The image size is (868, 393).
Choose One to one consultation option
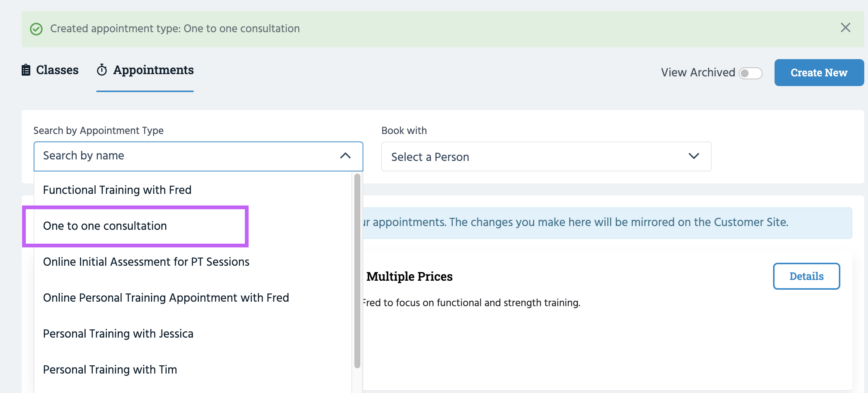(x=105, y=226)
